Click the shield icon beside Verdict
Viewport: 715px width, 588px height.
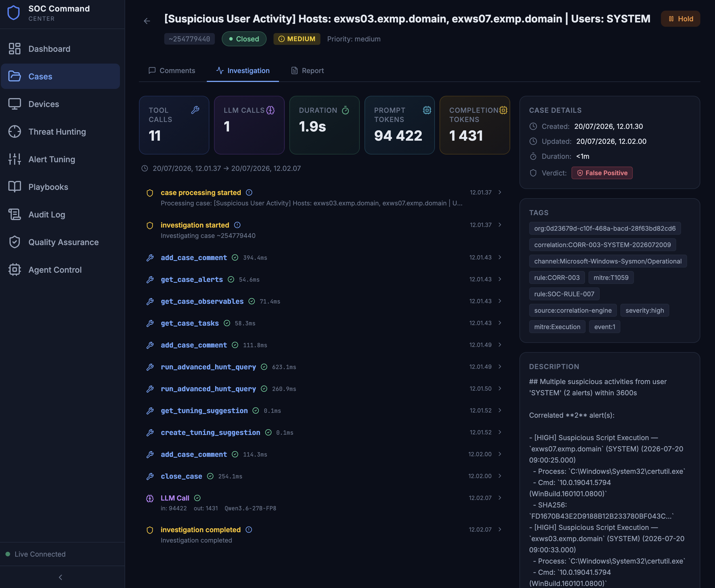tap(533, 173)
